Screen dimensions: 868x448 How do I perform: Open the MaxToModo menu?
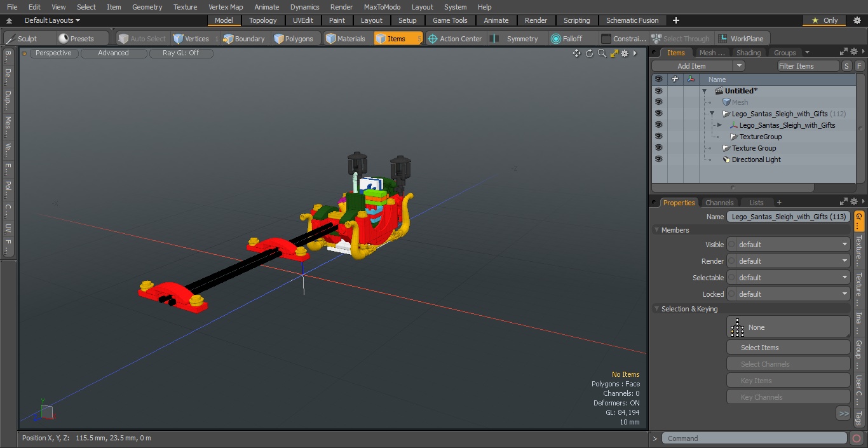pos(382,7)
